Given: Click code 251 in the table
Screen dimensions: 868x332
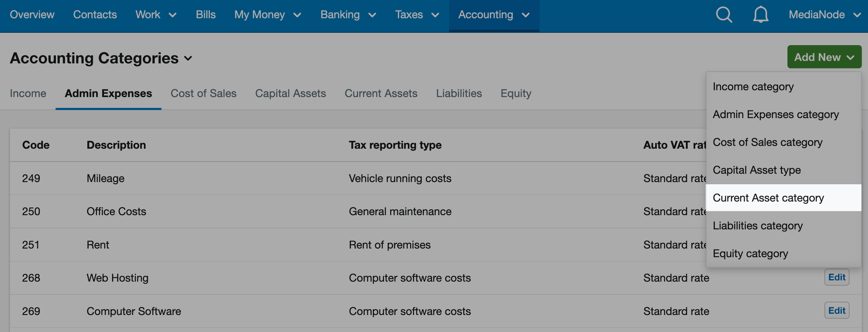Looking at the screenshot, I should coord(31,245).
